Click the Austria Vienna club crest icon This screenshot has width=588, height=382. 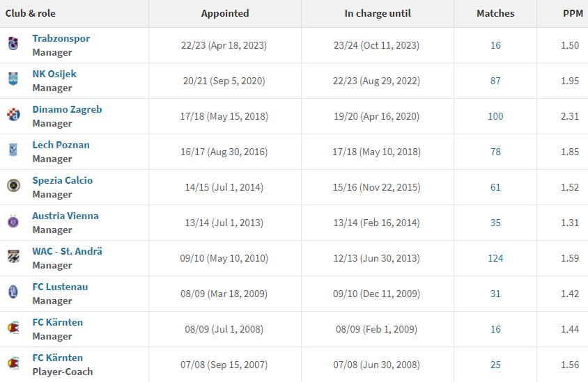[13, 222]
